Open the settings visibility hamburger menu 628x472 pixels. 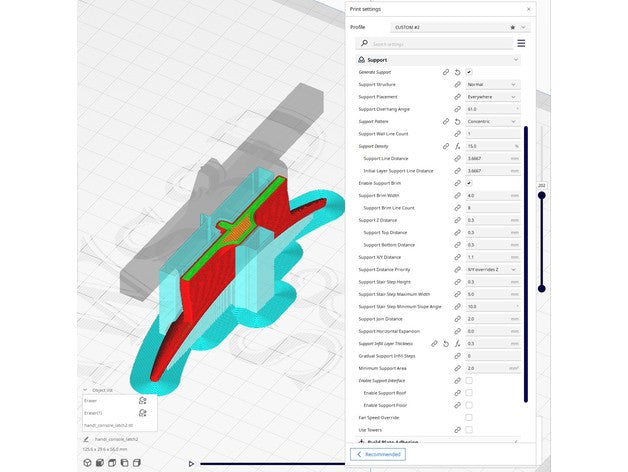coord(521,43)
